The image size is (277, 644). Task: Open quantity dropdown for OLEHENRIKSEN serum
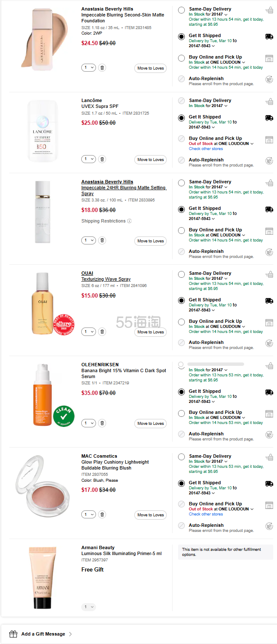click(88, 423)
